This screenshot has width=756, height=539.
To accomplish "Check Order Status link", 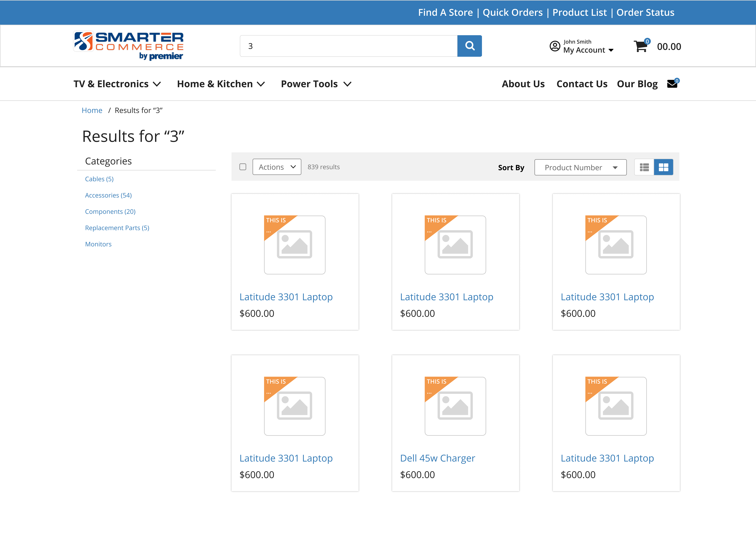I will click(645, 13).
